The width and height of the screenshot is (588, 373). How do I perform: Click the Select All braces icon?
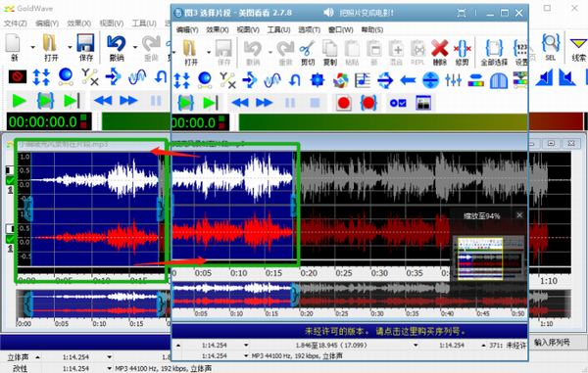(494, 48)
